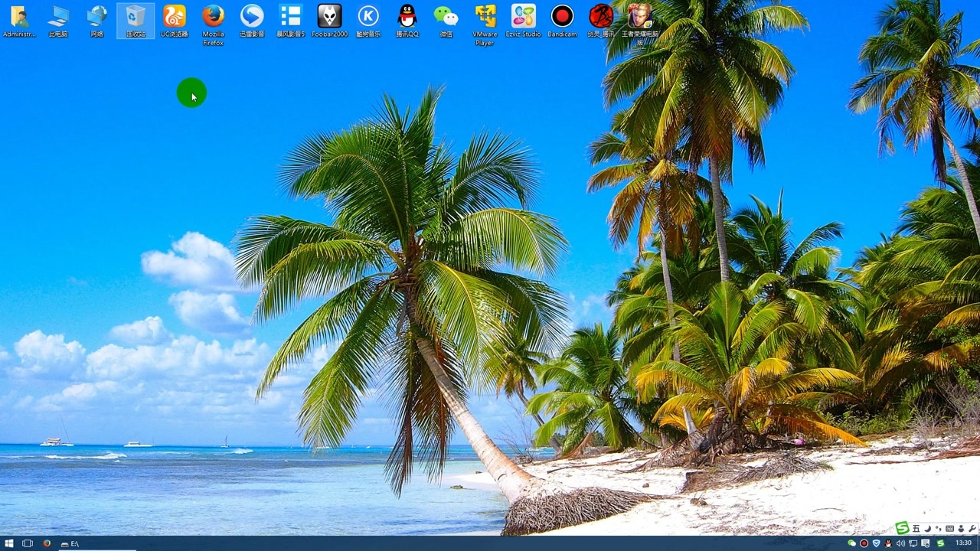Launch Firefox from the taskbar
The image size is (980, 551).
point(47,543)
